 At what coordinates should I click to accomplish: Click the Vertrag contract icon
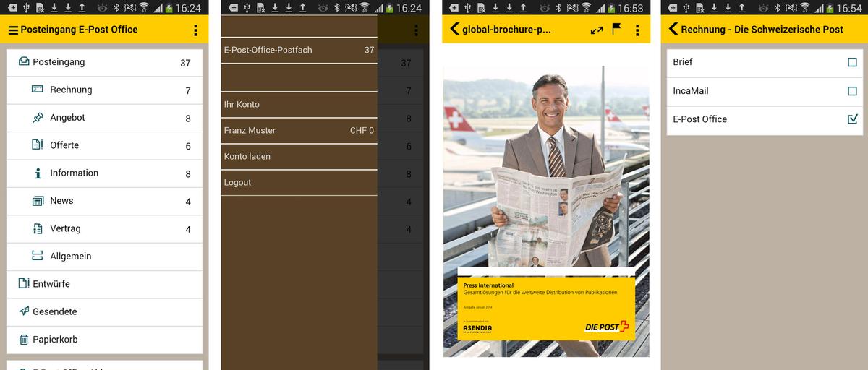coord(38,228)
